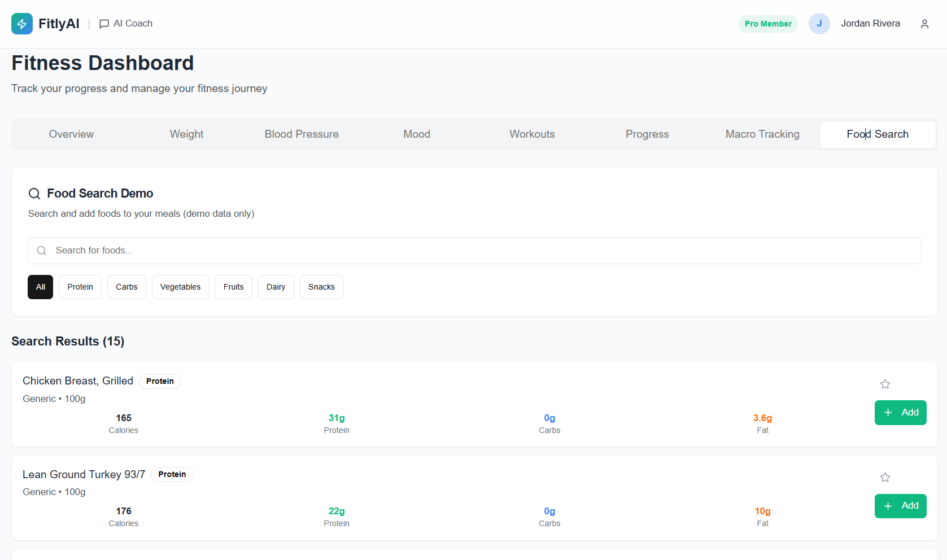Click Jordan Rivera's avatar circle

click(x=819, y=23)
